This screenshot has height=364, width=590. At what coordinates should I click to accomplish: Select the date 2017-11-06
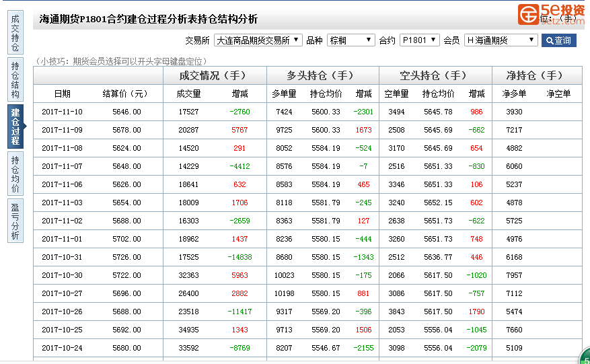(62, 184)
